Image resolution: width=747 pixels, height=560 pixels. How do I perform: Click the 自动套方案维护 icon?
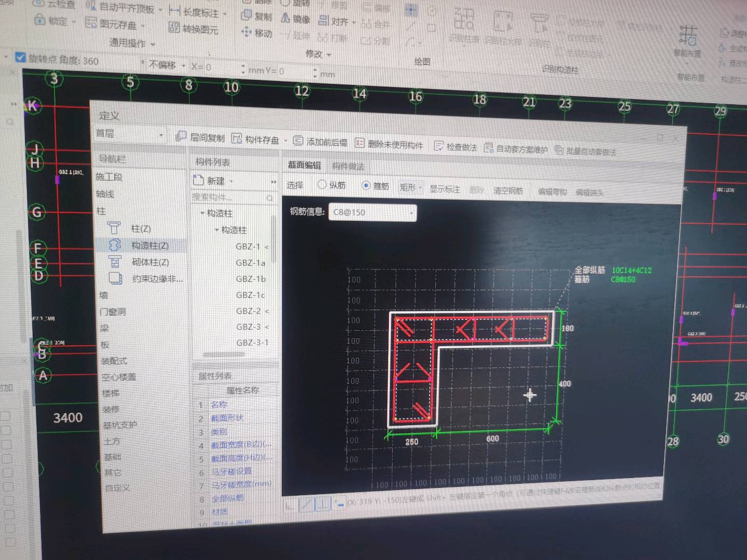tap(488, 148)
